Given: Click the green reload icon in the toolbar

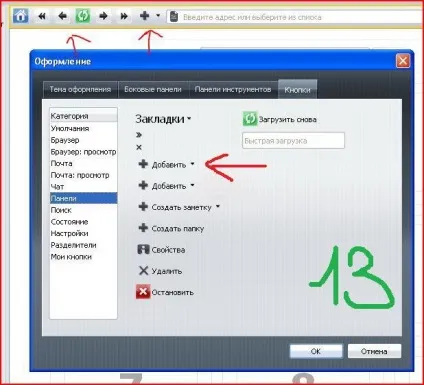Looking at the screenshot, I should [83, 16].
